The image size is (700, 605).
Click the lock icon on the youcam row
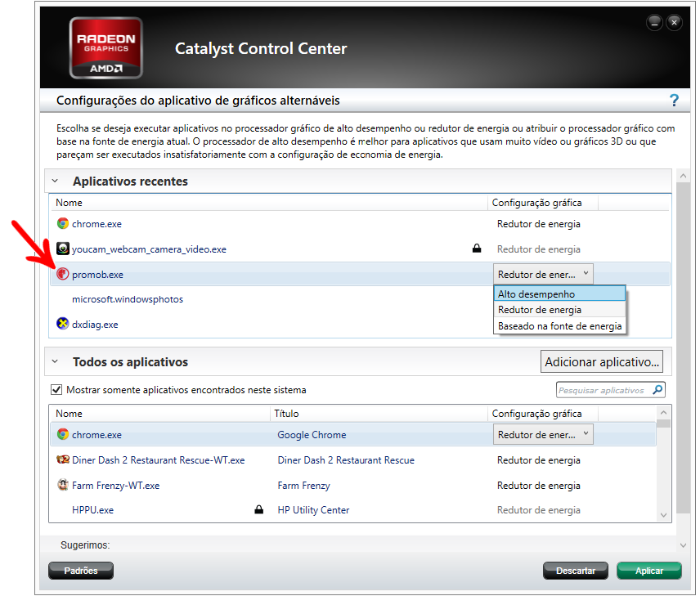(x=477, y=248)
